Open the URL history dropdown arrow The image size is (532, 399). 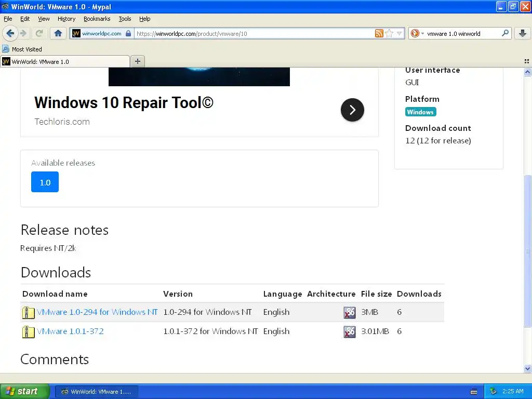tap(400, 33)
